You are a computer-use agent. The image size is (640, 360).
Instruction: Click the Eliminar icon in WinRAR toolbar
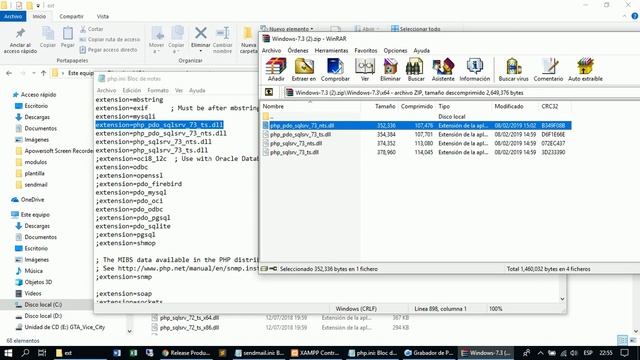pyautogui.click(x=390, y=69)
